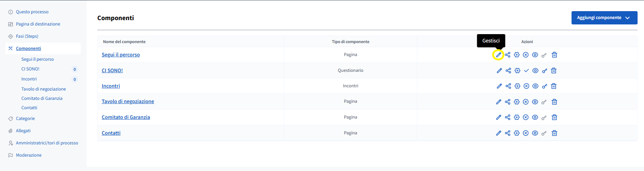Click the key permissions icon for Segui il percorso
Image resolution: width=644 pixels, height=171 pixels.
point(544,55)
